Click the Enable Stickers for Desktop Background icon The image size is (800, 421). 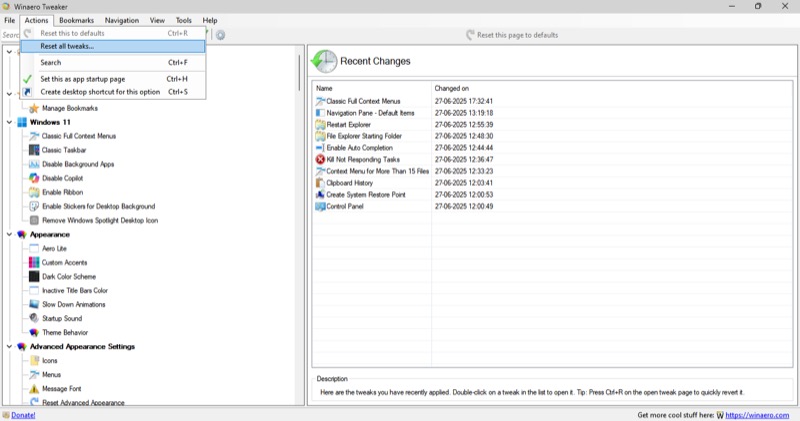[34, 206]
